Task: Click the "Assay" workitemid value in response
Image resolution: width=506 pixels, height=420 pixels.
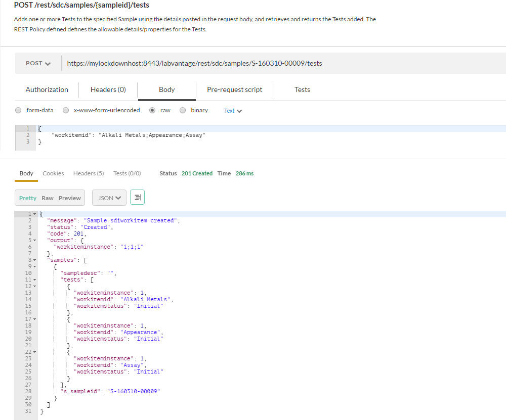Action: pos(132,365)
